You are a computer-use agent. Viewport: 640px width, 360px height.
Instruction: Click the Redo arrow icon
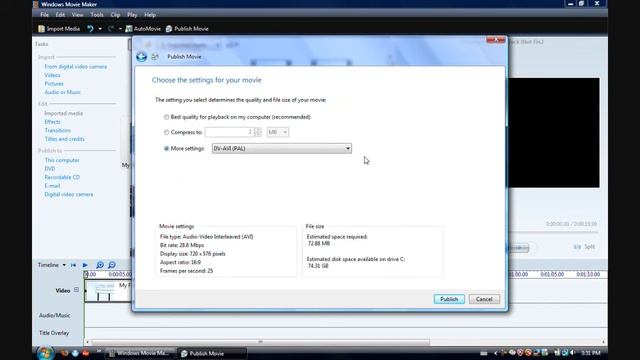pos(110,29)
